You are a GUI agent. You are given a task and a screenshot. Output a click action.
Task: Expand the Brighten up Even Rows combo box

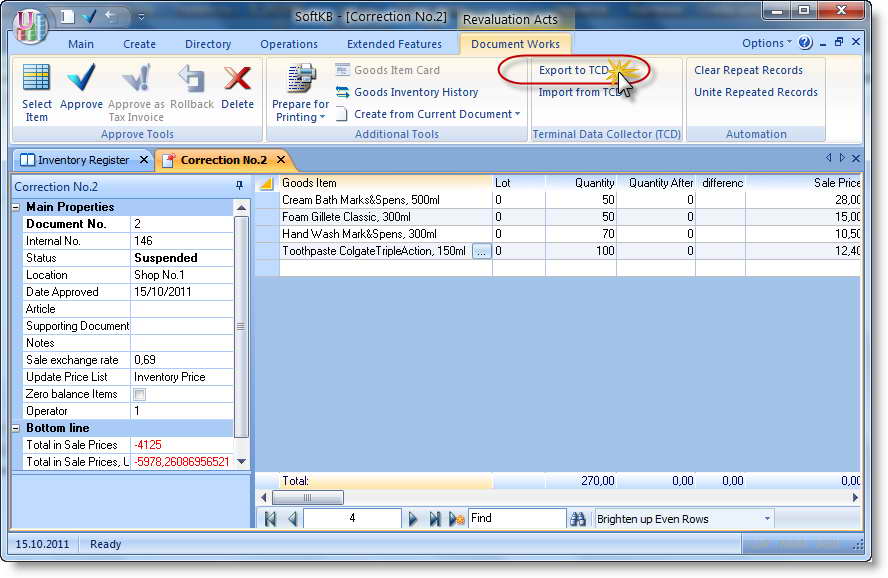click(767, 519)
